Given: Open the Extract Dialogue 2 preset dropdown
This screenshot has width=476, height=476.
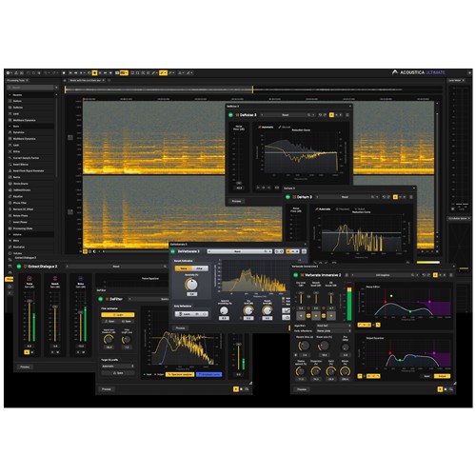Looking at the screenshot, I should pos(116,267).
